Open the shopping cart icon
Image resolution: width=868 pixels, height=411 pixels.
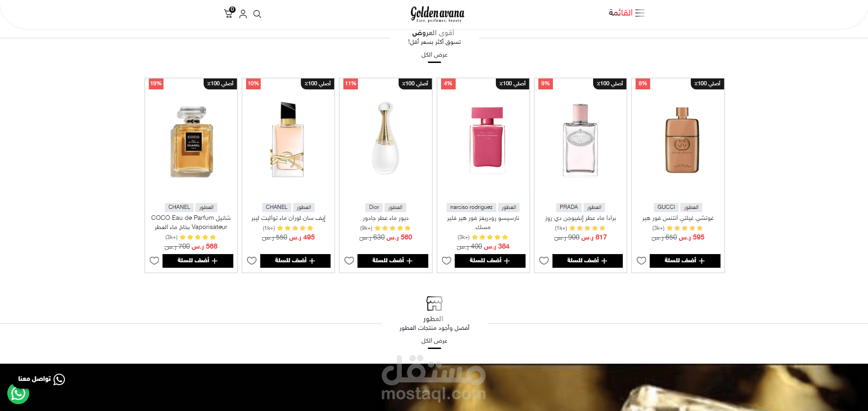[x=229, y=13]
